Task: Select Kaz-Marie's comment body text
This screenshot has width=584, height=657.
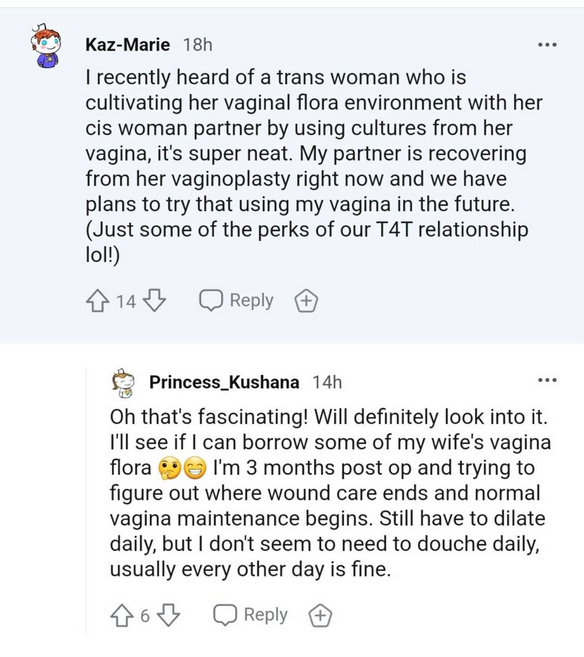Action: coord(314,166)
